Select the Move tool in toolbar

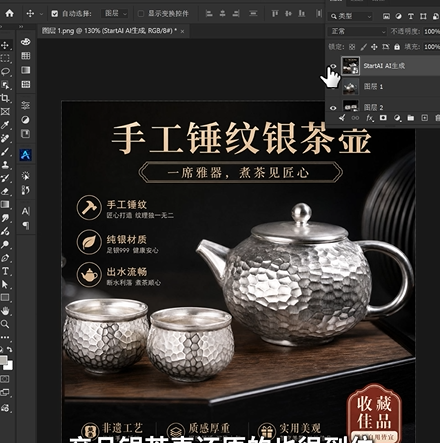pos(5,45)
